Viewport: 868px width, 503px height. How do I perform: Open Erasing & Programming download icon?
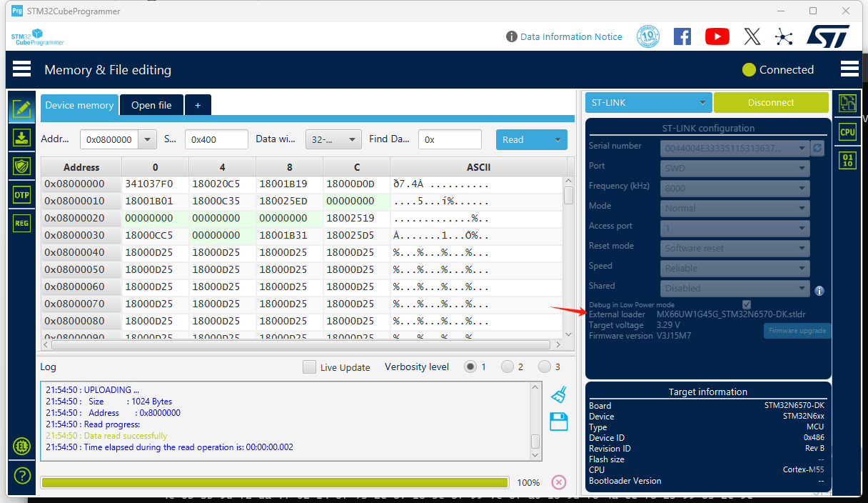[x=22, y=138]
